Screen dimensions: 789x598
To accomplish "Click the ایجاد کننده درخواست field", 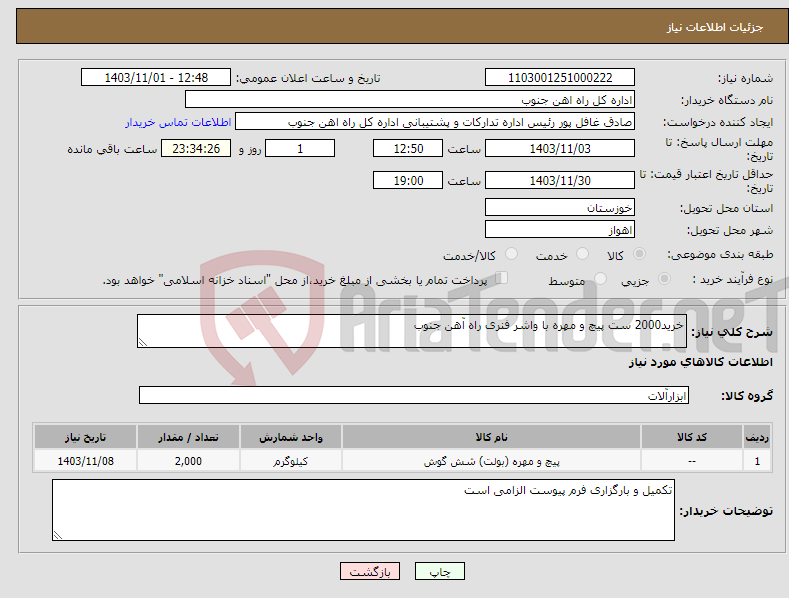I will pyautogui.click(x=435, y=122).
